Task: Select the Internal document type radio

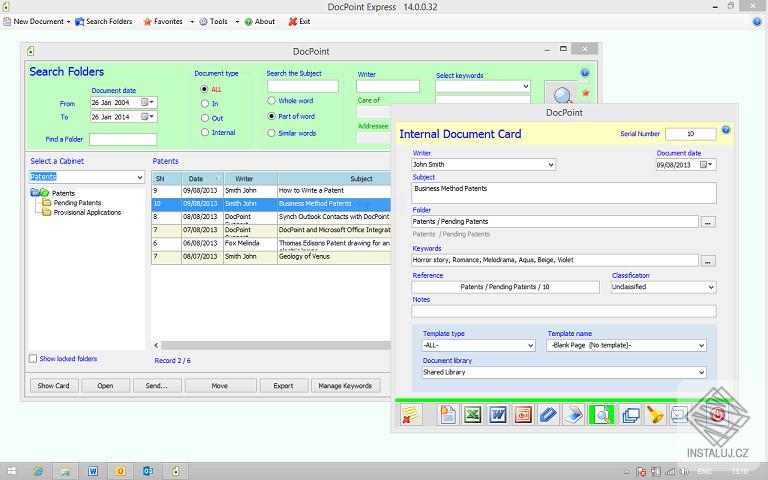Action: (205, 132)
